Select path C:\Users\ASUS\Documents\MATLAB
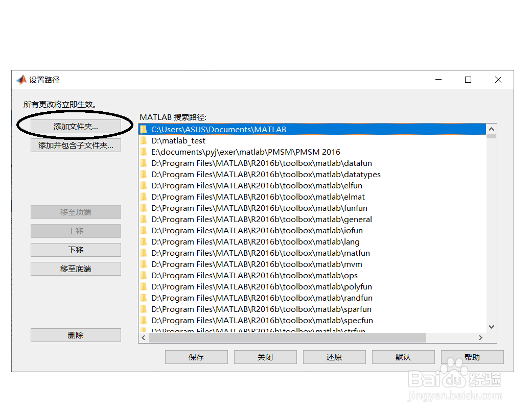This screenshot has width=532, height=414. (312, 130)
